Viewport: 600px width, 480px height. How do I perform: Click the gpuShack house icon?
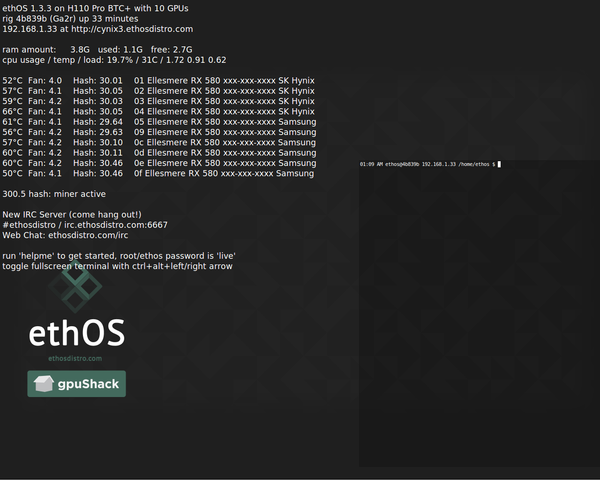44,384
